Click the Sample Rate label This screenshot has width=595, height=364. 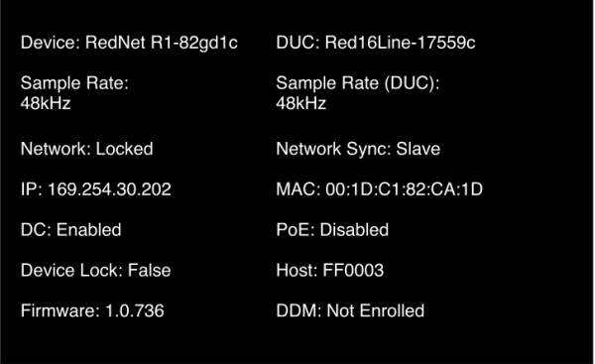[x=74, y=83]
